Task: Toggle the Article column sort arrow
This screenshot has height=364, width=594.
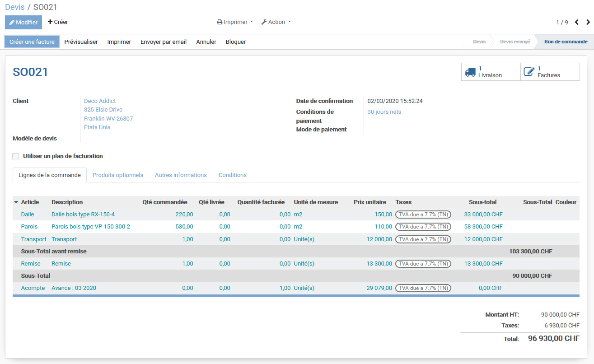Action: pos(17,202)
